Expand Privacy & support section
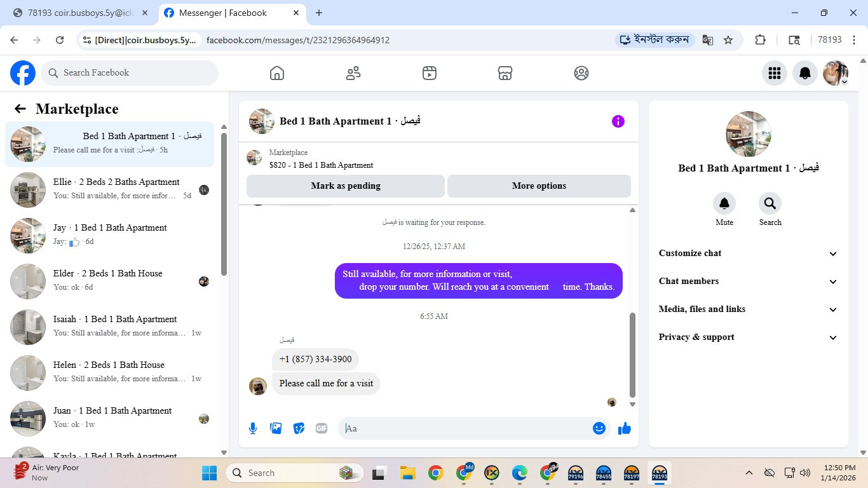The height and width of the screenshot is (488, 868). (x=748, y=337)
